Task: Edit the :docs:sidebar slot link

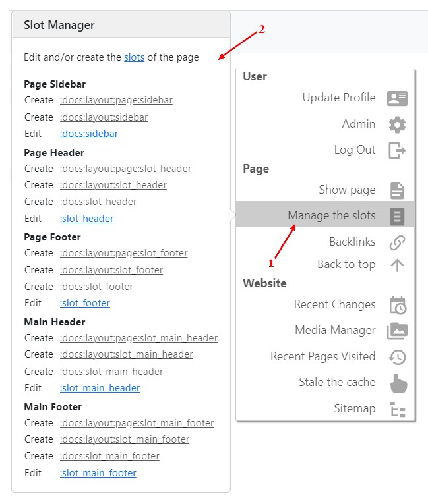Action: 89,134
